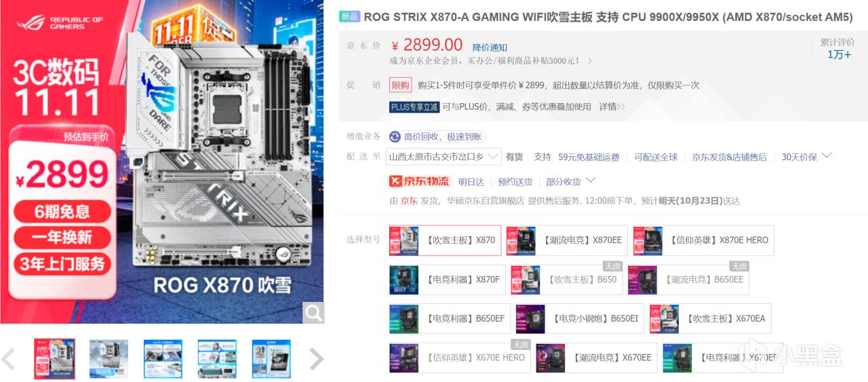This screenshot has height=382, width=868.
Task: Click the PLUS专享立减 badge
Action: [414, 107]
